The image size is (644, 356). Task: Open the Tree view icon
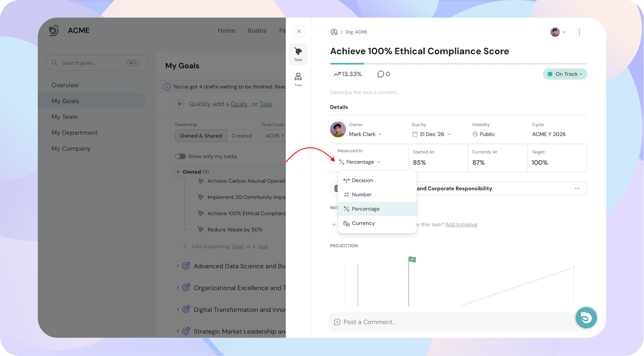pos(298,79)
